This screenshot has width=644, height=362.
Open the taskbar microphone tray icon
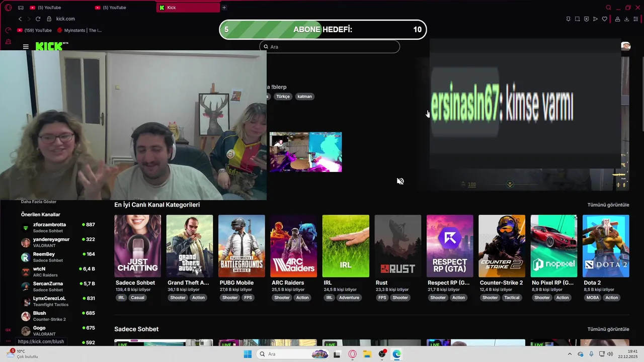[x=591, y=354]
